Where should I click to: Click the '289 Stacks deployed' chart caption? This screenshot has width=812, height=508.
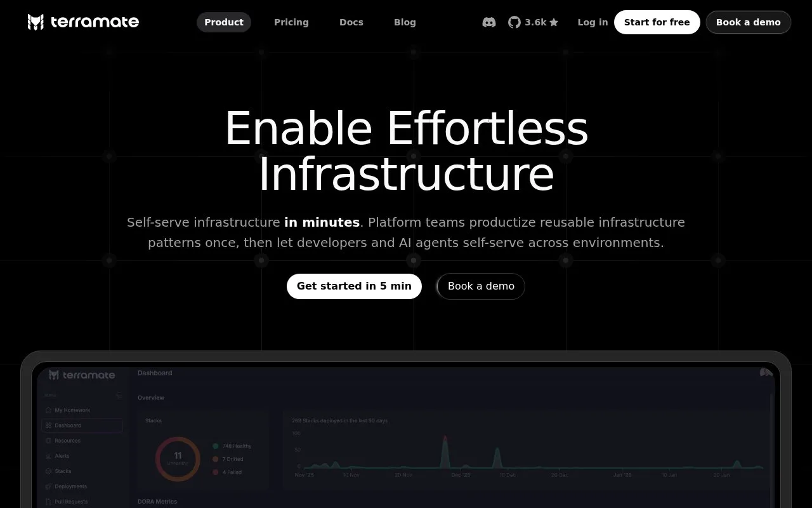click(x=339, y=421)
